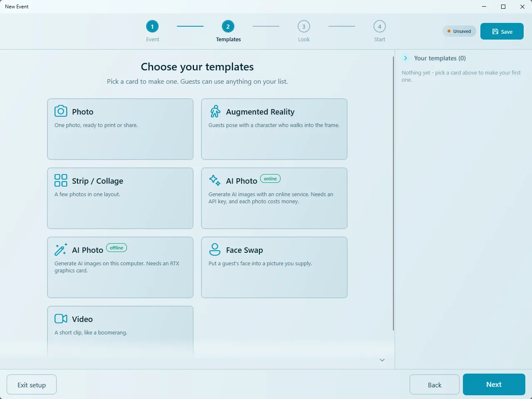Screen dimensions: 532x399
Task: Pick the Strip / Collage card title
Action: tap(97, 181)
